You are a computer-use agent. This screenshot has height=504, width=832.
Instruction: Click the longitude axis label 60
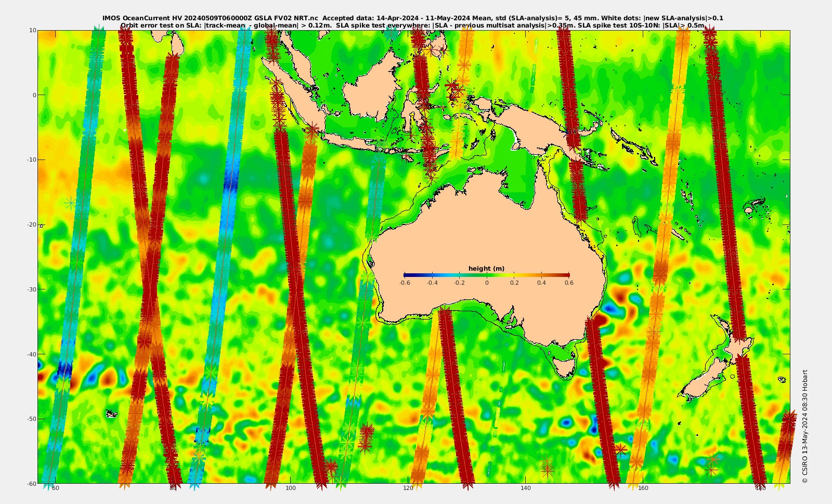coord(56,488)
